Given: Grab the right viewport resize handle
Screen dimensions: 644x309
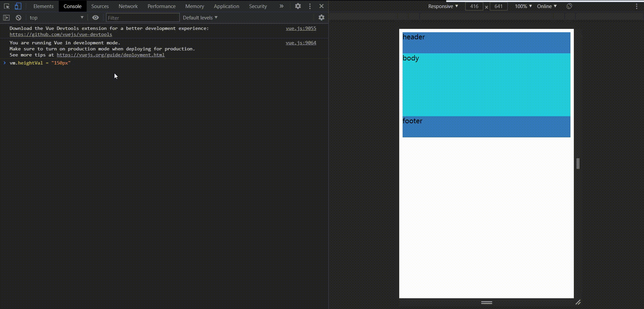Looking at the screenshot, I should pos(578,164).
